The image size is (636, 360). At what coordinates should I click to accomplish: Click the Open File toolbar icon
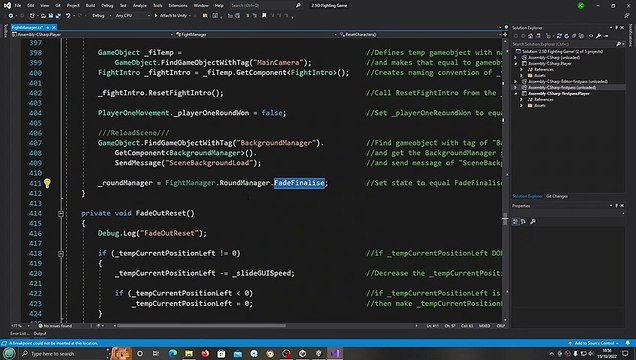[x=43, y=15]
